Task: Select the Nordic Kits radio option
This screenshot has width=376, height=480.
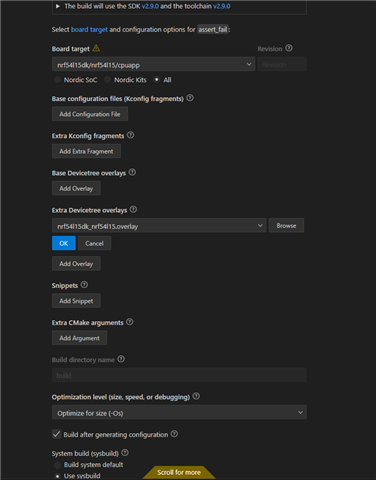Action: pyautogui.click(x=107, y=80)
